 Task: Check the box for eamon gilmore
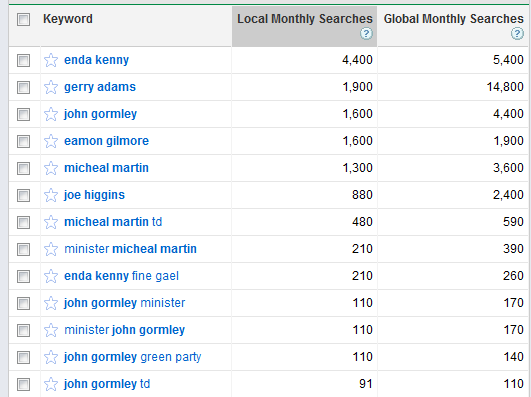tap(24, 141)
